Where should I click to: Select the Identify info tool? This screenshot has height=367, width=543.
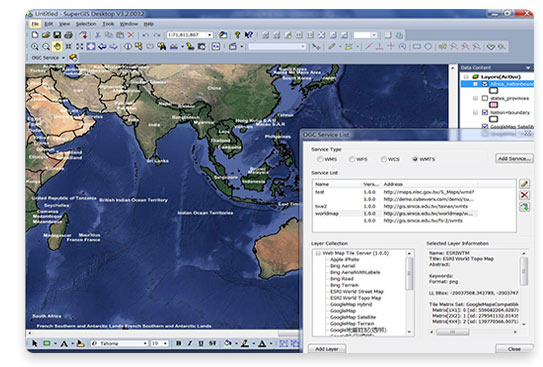[x=128, y=46]
